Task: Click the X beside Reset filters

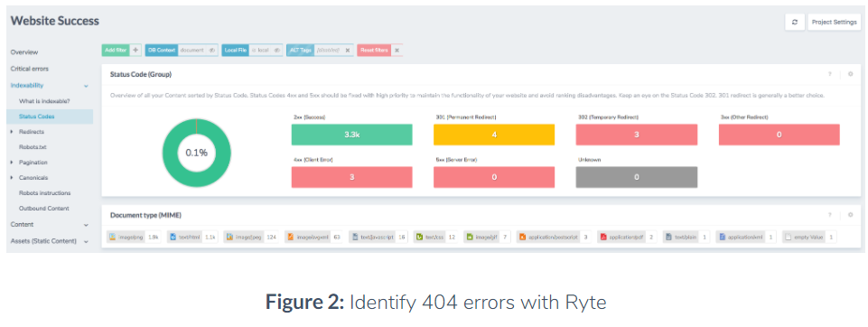Action: click(397, 50)
